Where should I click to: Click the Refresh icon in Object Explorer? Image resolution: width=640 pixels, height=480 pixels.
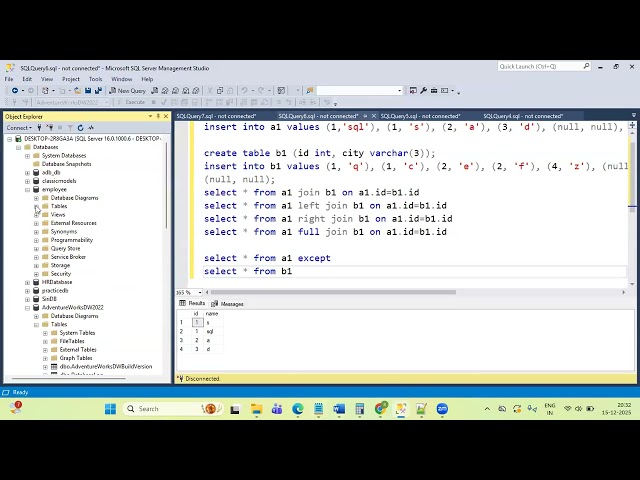[80, 128]
